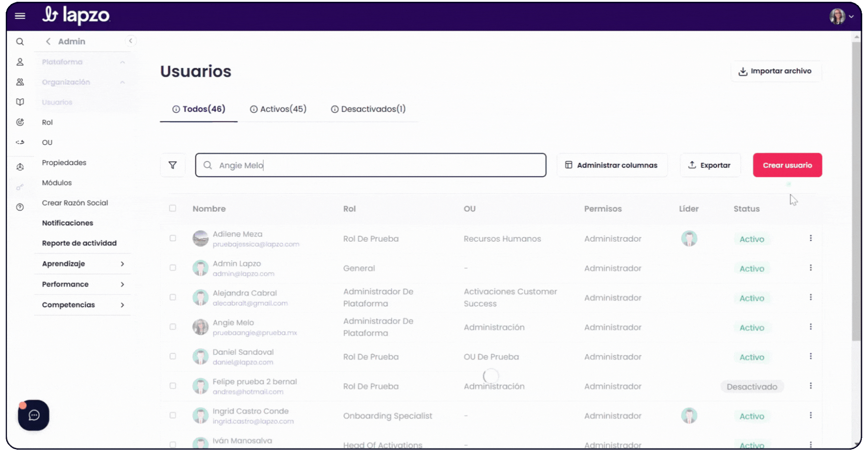This screenshot has height=451, width=868.
Task: Click the Crear usuario button
Action: [787, 165]
